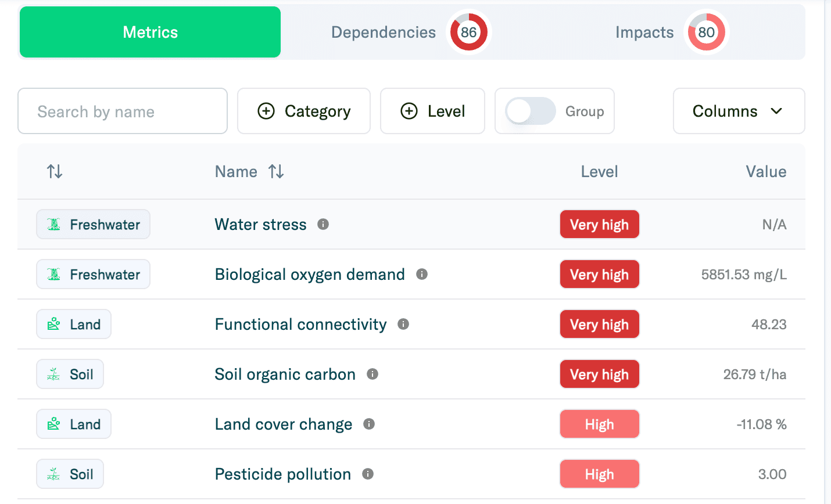Viewport: 831px width, 504px height.
Task: Open info icon beside Land cover change
Action: (x=369, y=424)
